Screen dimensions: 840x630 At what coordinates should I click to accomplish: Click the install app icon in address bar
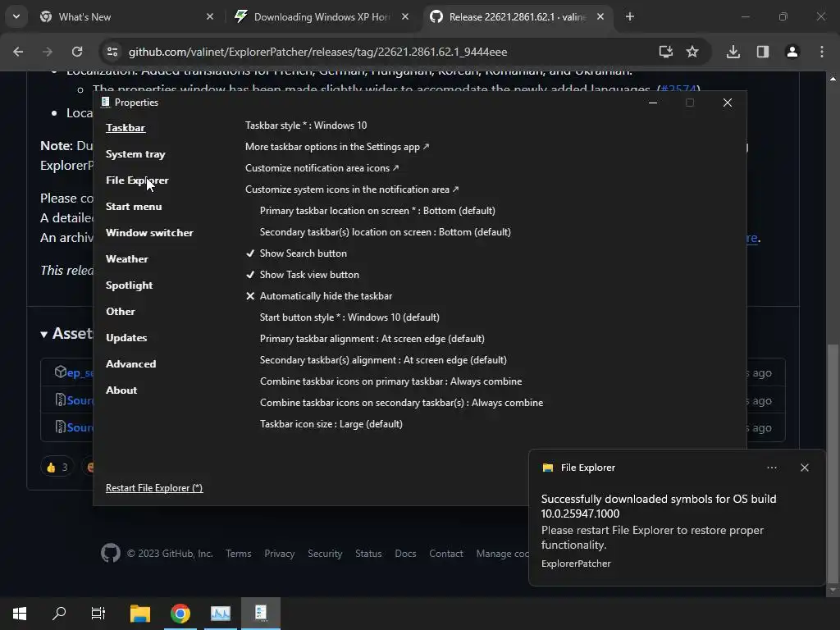click(x=665, y=52)
